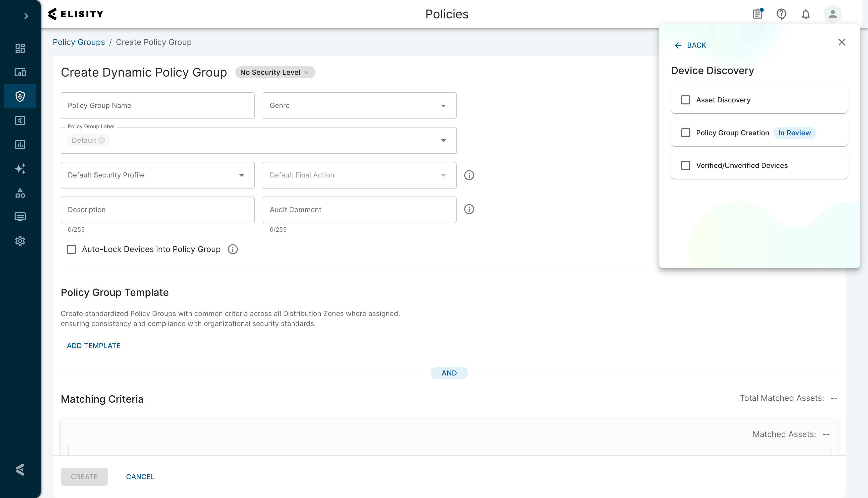Click the Policy Group Name field
The image size is (868, 498).
click(x=157, y=106)
